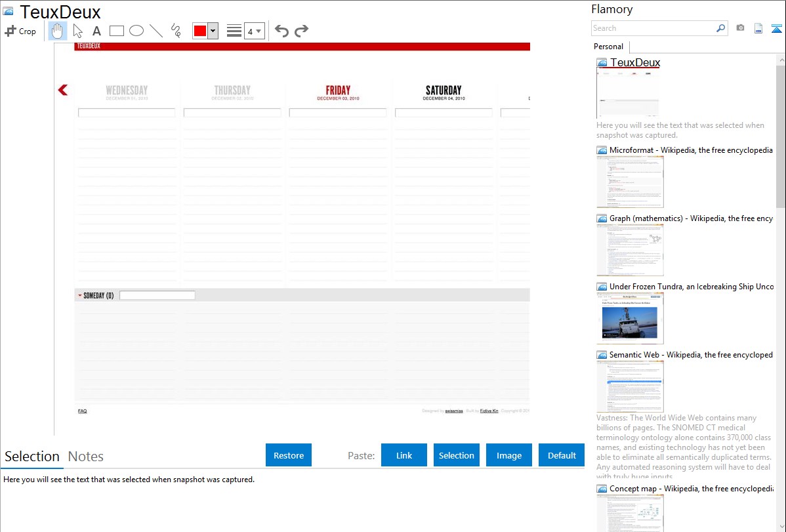Open the Personal tab

pos(609,47)
